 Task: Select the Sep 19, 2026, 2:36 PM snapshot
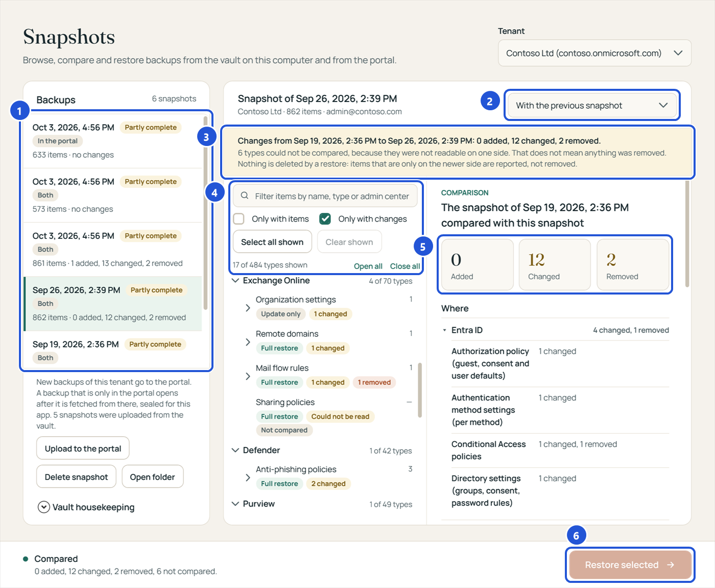[x=113, y=350]
